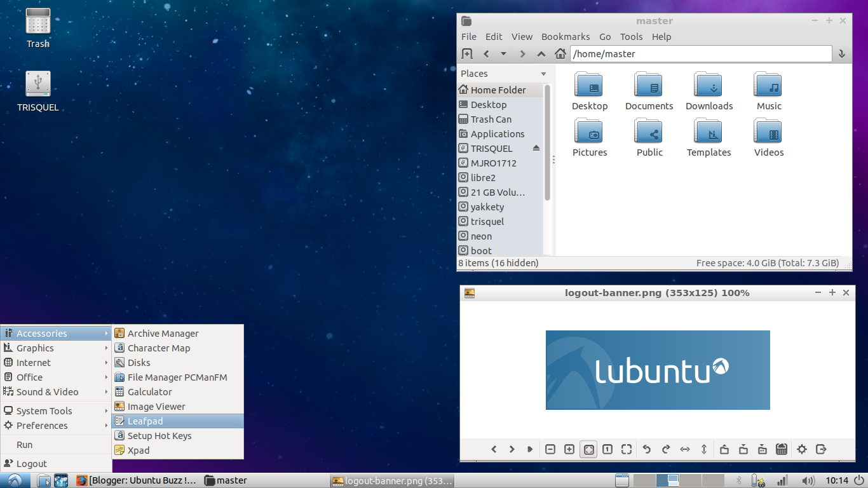Open the Bookmarks menu
This screenshot has height=488, width=868.
pyautogui.click(x=566, y=36)
